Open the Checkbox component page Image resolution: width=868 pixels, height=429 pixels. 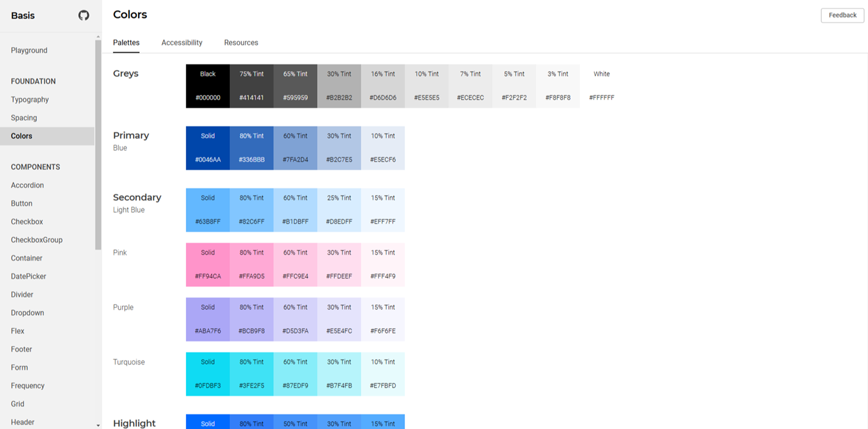[27, 222]
